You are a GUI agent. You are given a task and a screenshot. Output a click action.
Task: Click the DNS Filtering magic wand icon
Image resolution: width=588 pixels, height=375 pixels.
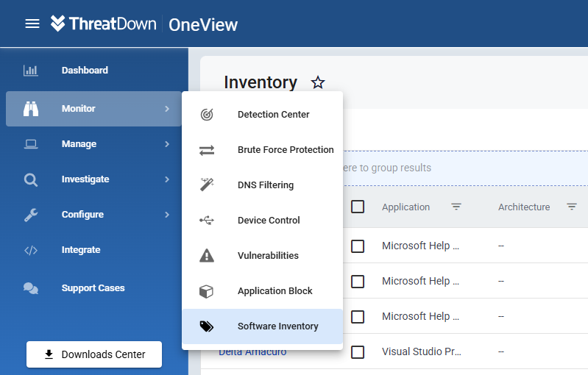click(207, 185)
